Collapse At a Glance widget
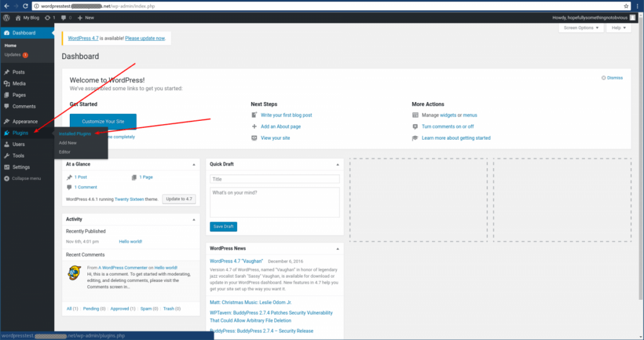This screenshot has width=644, height=340. [x=194, y=164]
